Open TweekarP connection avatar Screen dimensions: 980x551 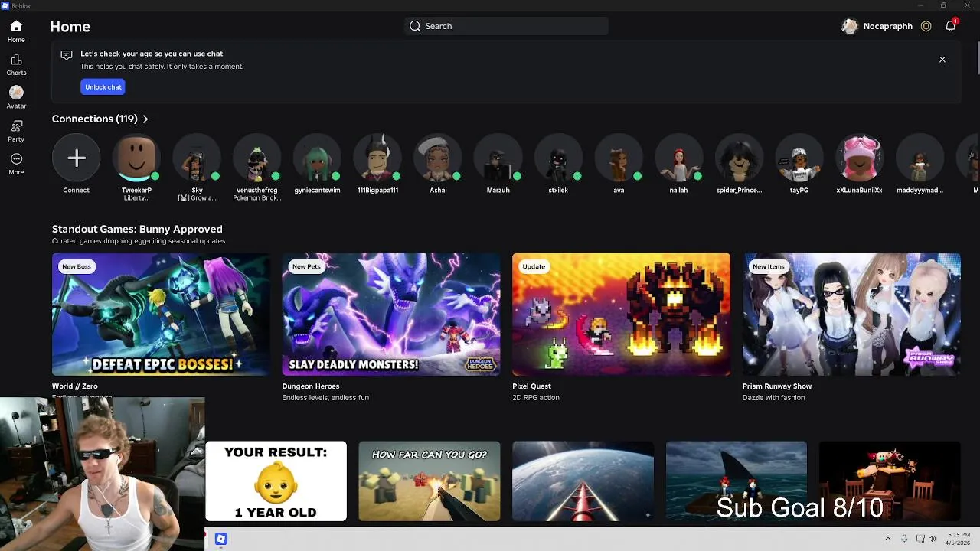pyautogui.click(x=136, y=158)
